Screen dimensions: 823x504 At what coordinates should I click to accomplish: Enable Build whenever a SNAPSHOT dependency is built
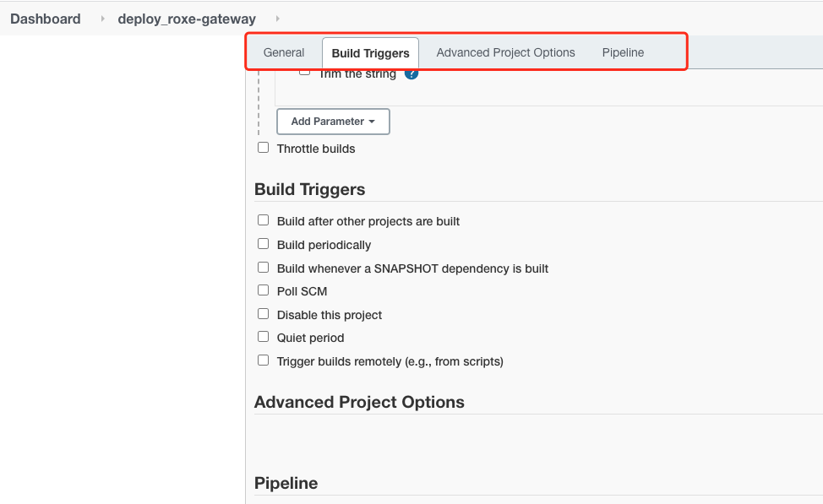(263, 268)
